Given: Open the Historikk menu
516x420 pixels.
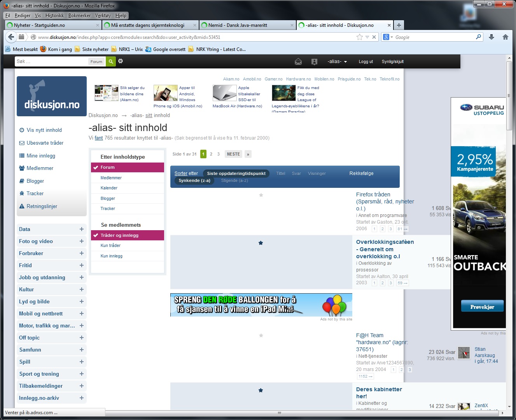Looking at the screenshot, I should tap(54, 16).
